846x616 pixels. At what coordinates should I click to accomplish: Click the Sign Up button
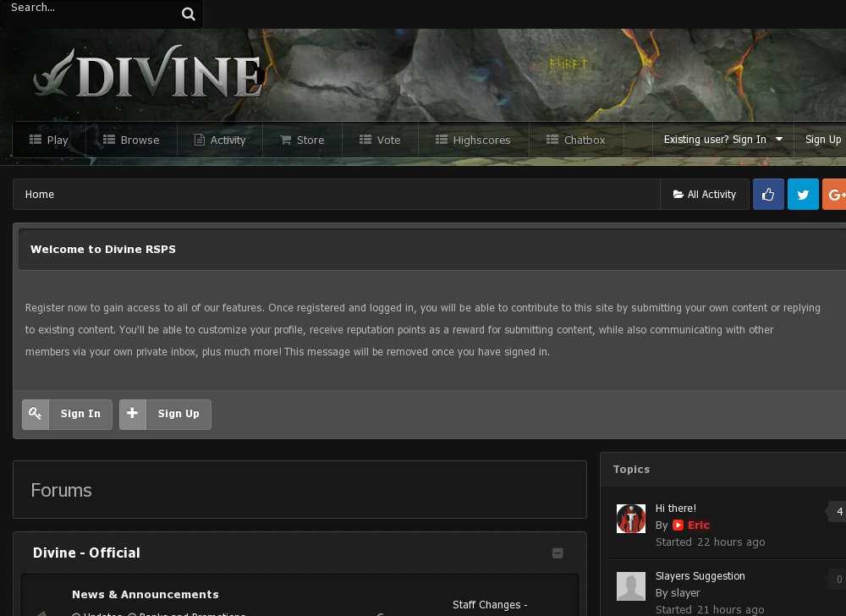click(165, 414)
